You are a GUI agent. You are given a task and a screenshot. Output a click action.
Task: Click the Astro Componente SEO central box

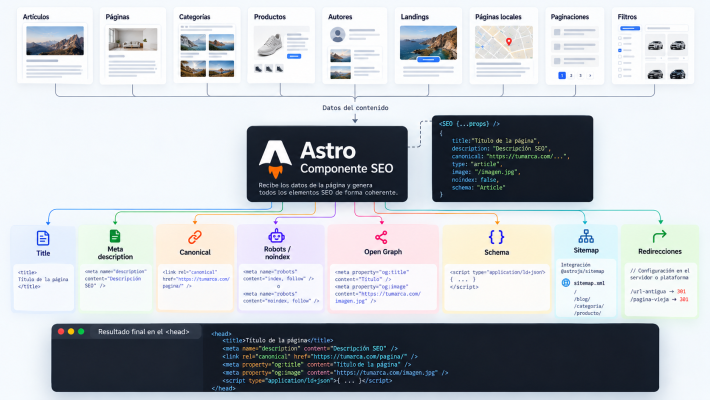tap(327, 164)
